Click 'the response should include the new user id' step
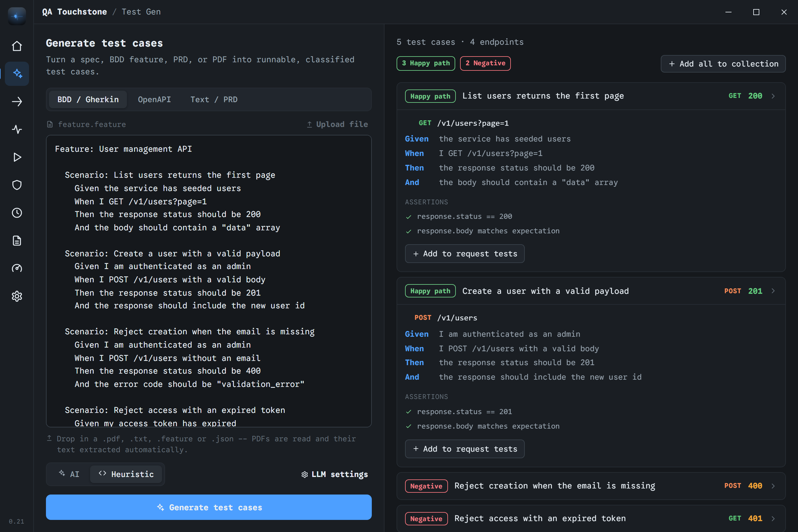 tap(540, 377)
